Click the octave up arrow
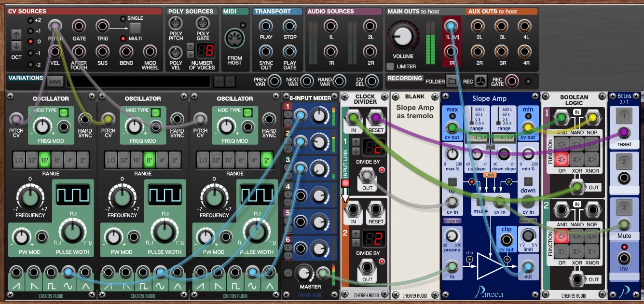Screen dimensions: 644x304 coord(16,34)
